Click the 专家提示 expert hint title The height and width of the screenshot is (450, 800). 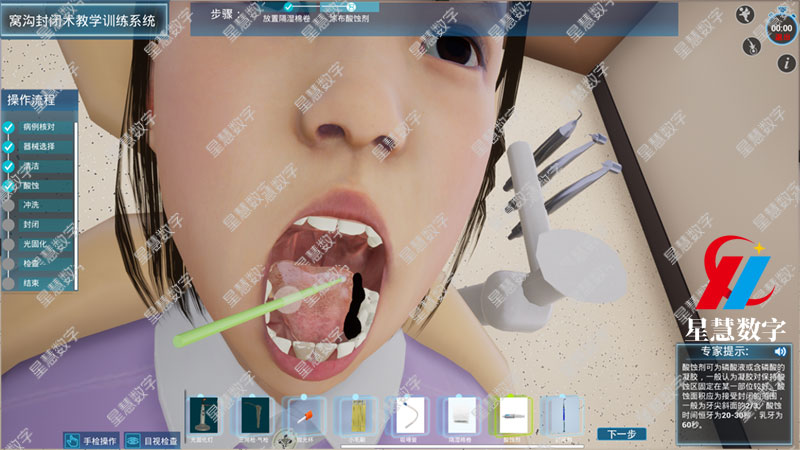(x=724, y=351)
